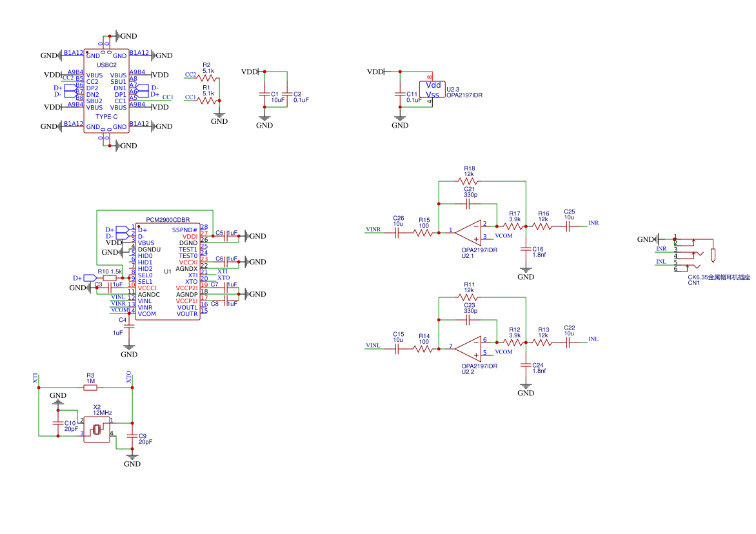The image size is (756, 534).
Task: Click capacitor C4 below VCOM pin
Action: [129, 326]
